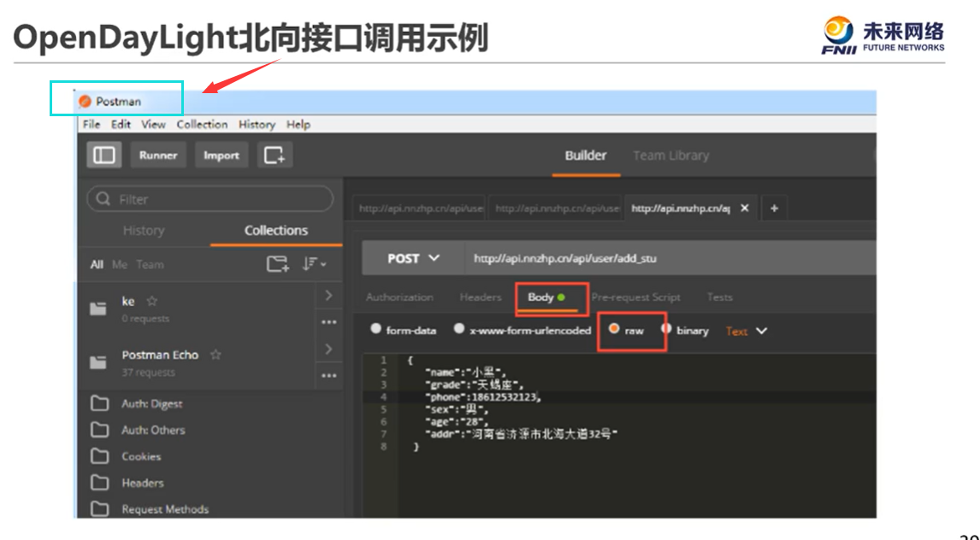Create a new collection folder icon

[278, 264]
